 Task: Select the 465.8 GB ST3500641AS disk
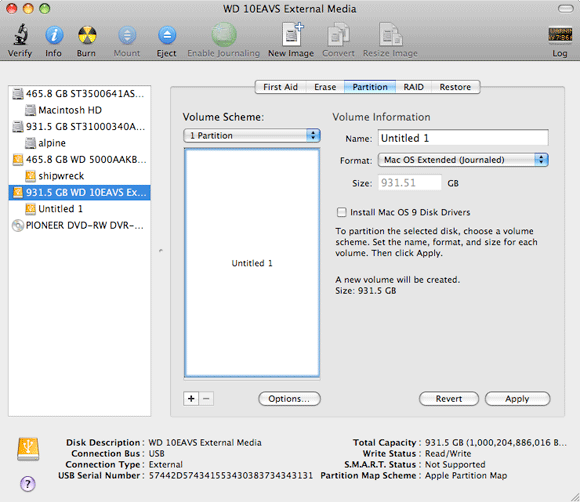coord(79,94)
